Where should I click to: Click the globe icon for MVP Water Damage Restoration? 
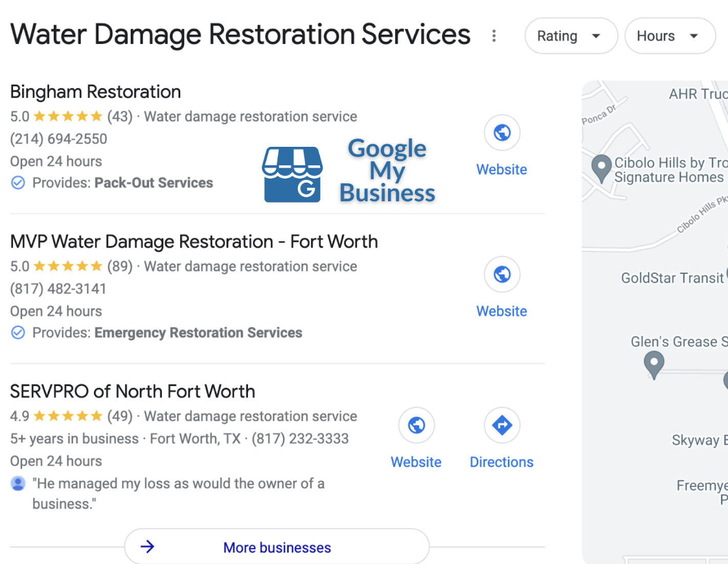[x=502, y=274]
